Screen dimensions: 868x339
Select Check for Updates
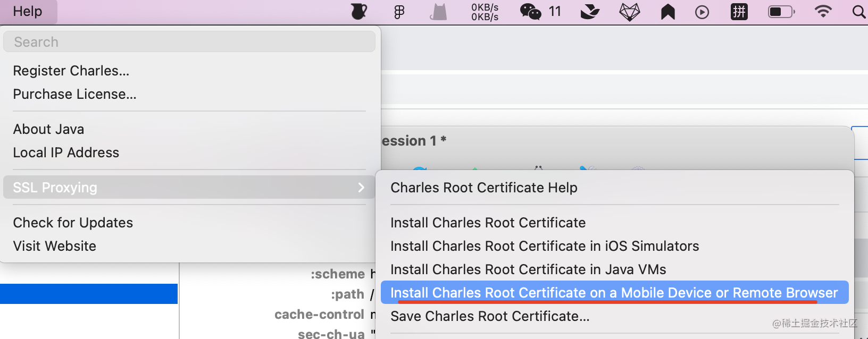73,223
